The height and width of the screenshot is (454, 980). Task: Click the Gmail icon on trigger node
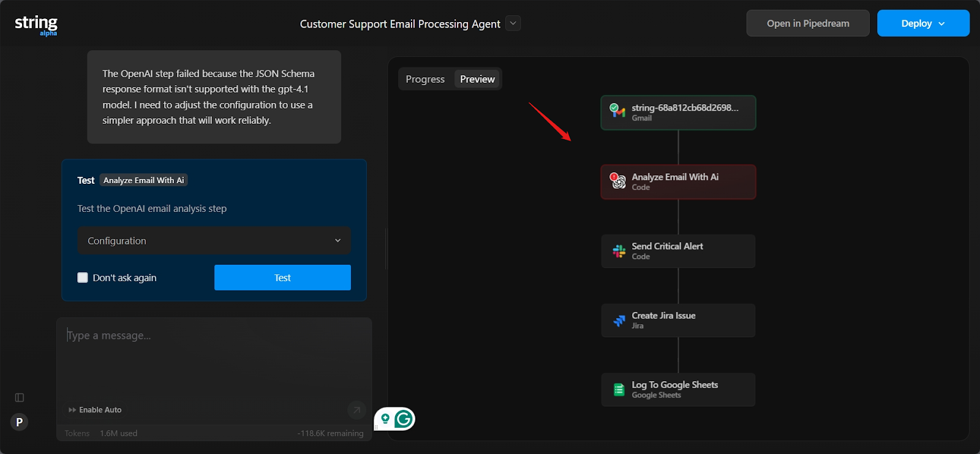[x=617, y=111]
